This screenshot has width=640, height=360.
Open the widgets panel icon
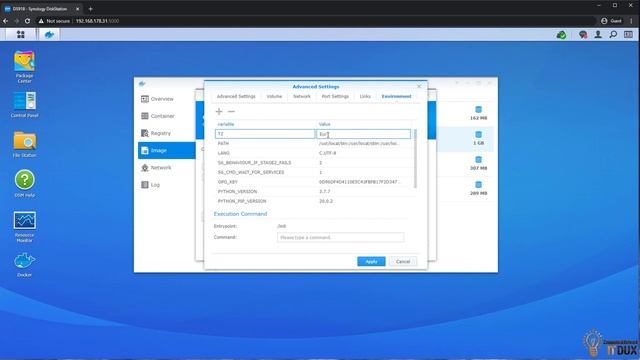click(x=628, y=35)
